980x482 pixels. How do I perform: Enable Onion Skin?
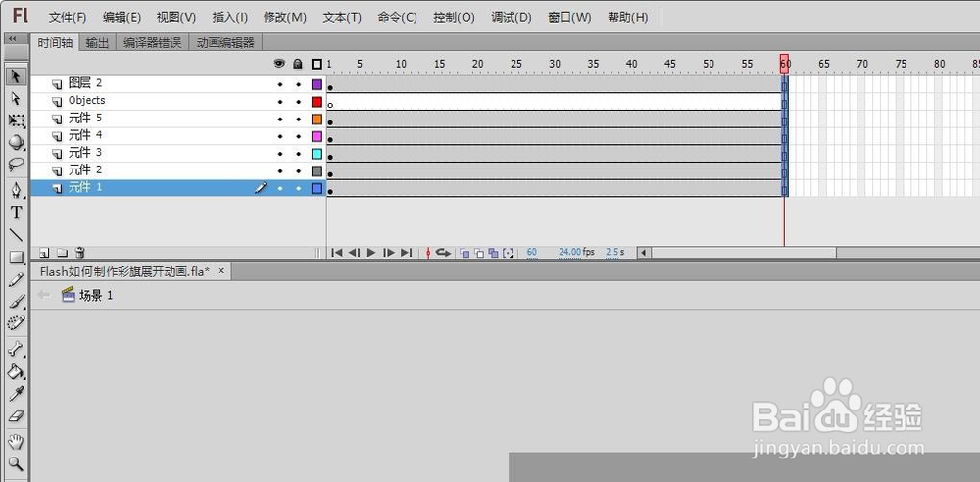(465, 253)
